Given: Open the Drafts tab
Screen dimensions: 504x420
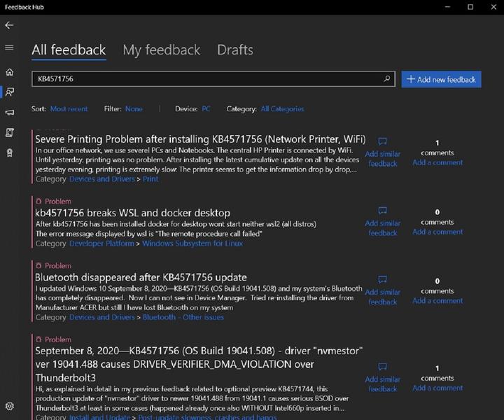Looking at the screenshot, I should (x=234, y=50).
